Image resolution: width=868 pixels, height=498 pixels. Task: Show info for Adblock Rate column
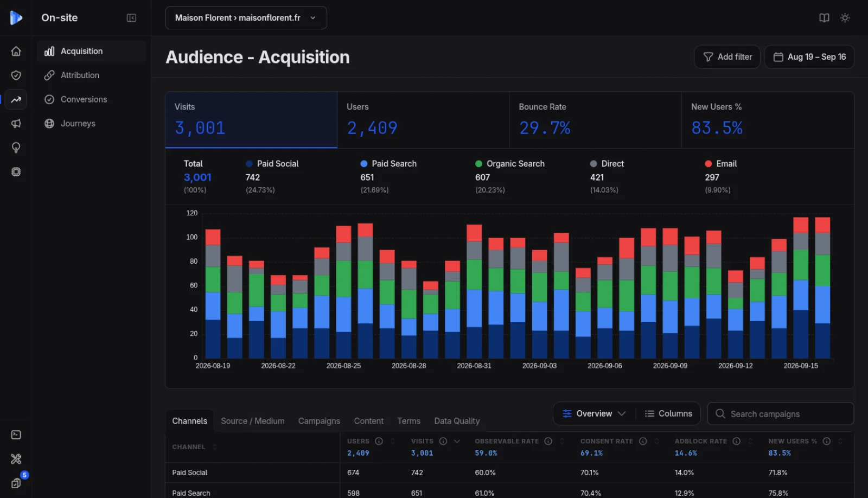(737, 441)
